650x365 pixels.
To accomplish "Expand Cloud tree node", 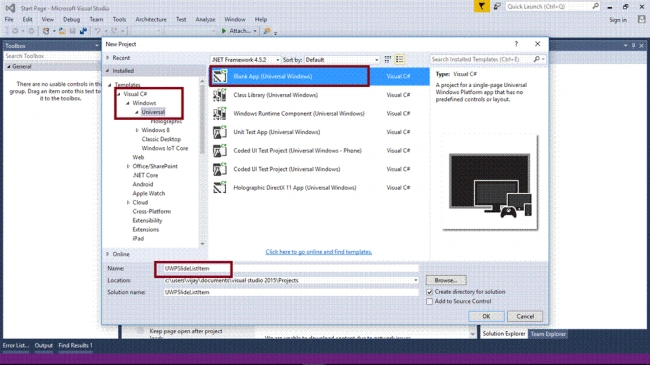I will click(128, 202).
